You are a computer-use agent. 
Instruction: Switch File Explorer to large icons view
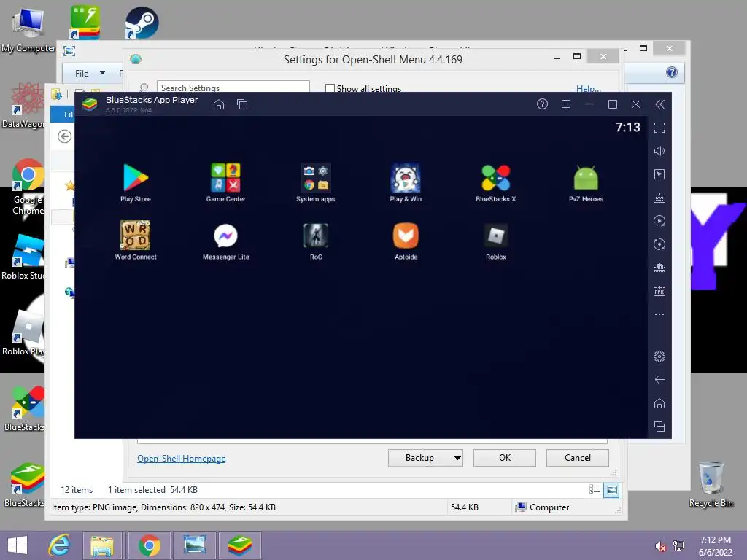(612, 489)
